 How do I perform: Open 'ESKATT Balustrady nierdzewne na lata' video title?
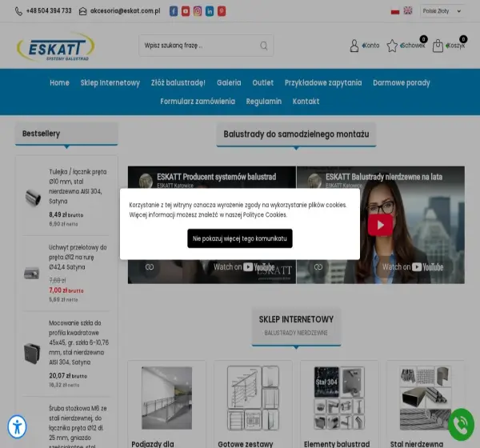pyautogui.click(x=384, y=177)
